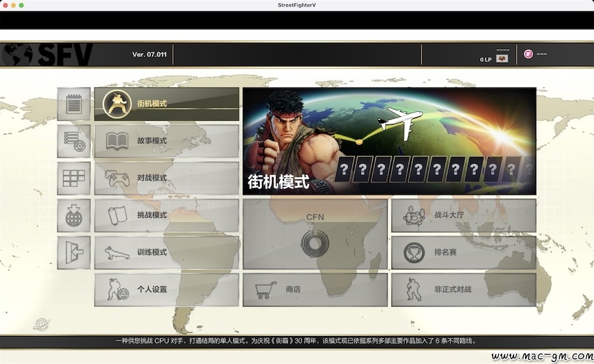Click the scroll icon for challenge mode
The height and width of the screenshot is (364, 594).
(x=118, y=215)
